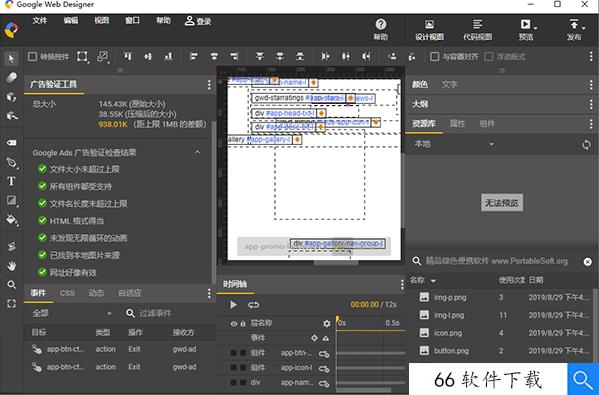
Task: Select the img-p.png asset
Action: click(x=500, y=298)
